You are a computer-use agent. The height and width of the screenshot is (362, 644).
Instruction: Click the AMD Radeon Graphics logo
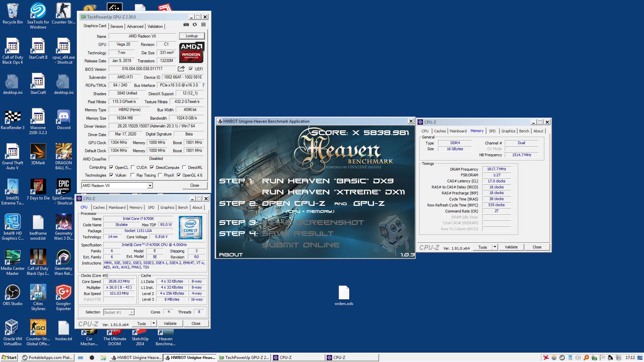(x=192, y=52)
